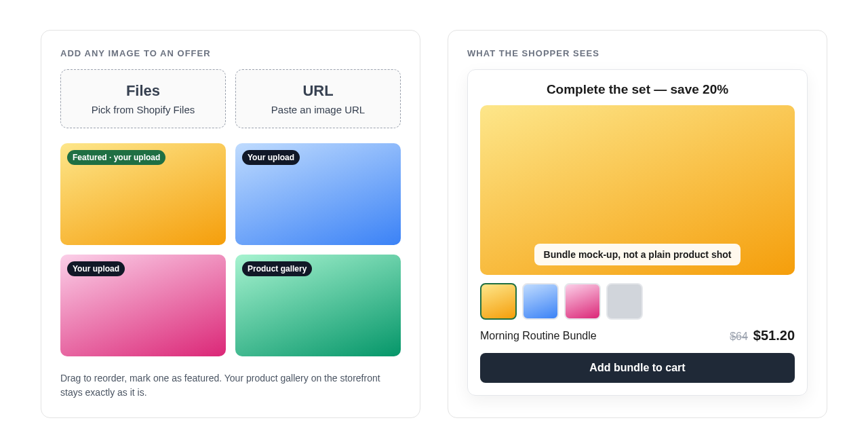868x448 pixels.
Task: Pick the pink thumbnail swatch in preview
Action: (x=583, y=301)
